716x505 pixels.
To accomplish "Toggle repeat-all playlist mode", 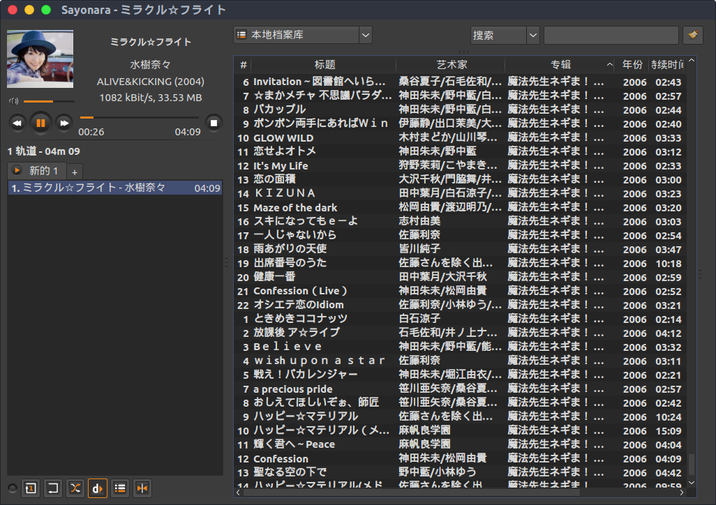I will click(x=53, y=489).
